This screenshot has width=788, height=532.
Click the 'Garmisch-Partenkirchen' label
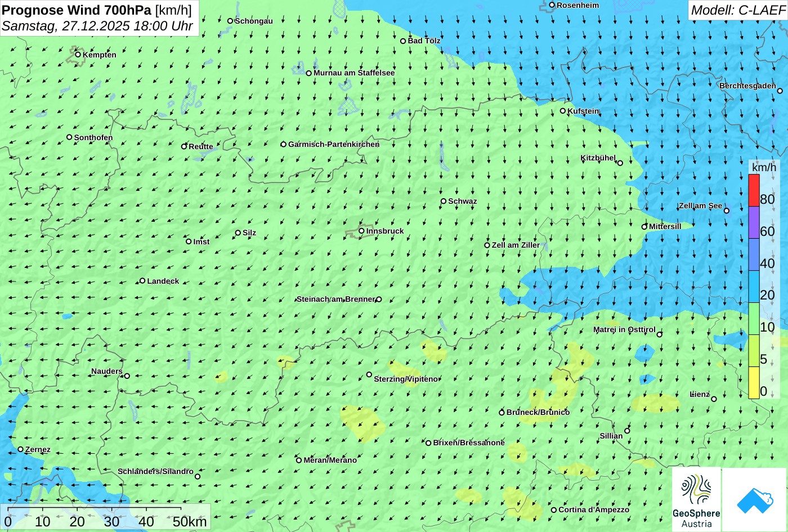pyautogui.click(x=334, y=145)
